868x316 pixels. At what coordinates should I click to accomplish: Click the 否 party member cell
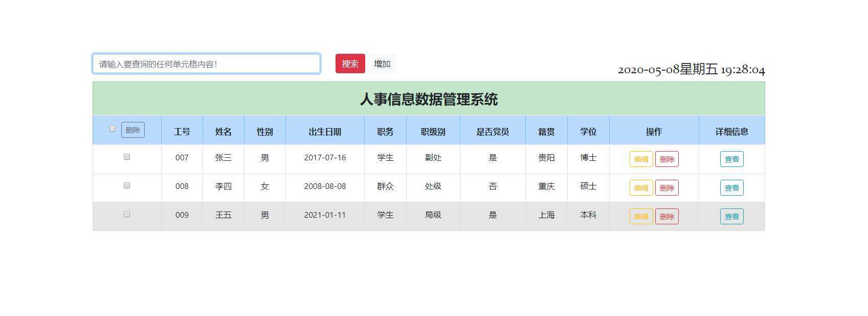point(493,186)
